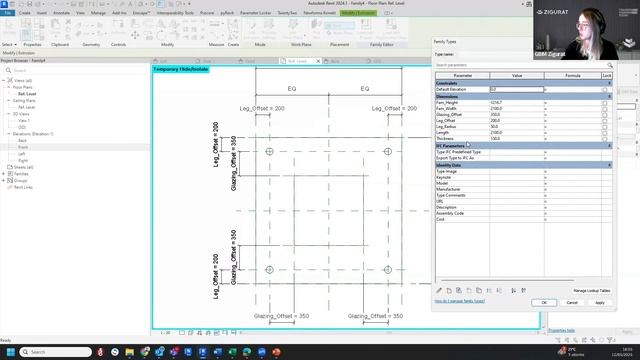This screenshot has width=640, height=360.
Task: Click the Detail Level icon in view control bar
Action: (x=182, y=333)
